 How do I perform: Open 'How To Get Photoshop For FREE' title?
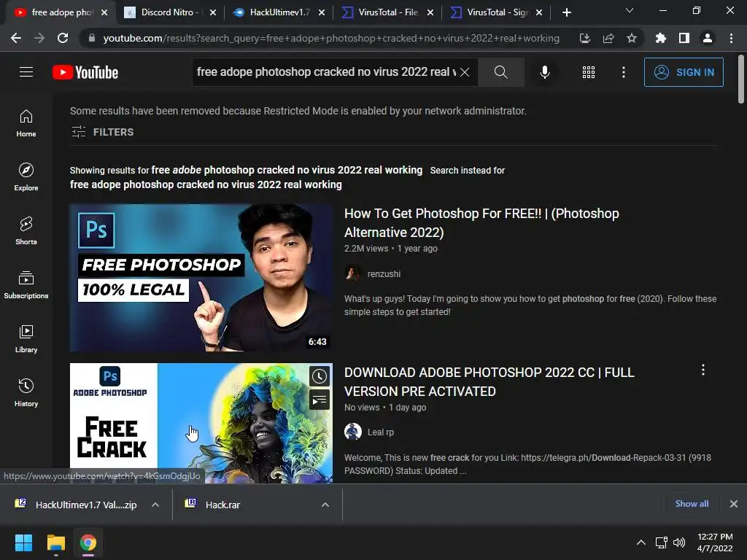(x=481, y=222)
